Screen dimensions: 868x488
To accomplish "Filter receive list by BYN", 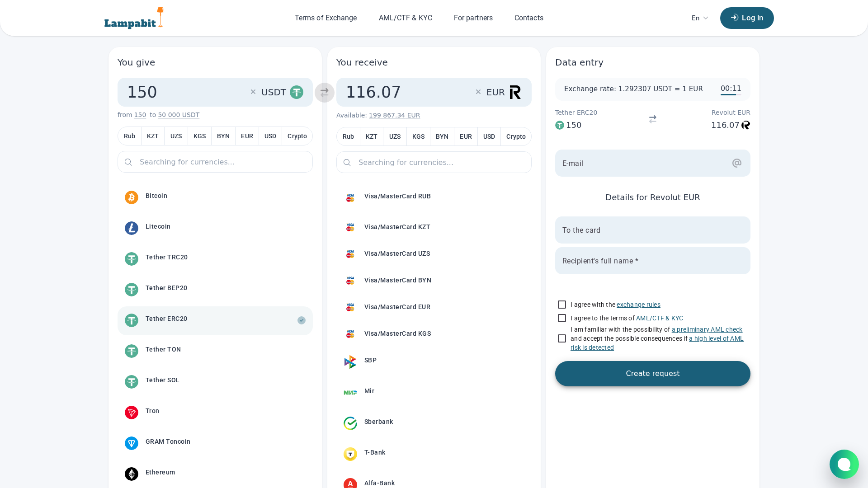I will (442, 136).
